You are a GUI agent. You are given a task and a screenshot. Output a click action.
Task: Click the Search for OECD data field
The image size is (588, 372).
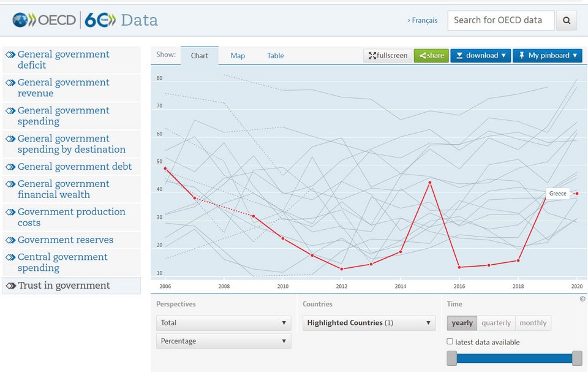pos(501,20)
